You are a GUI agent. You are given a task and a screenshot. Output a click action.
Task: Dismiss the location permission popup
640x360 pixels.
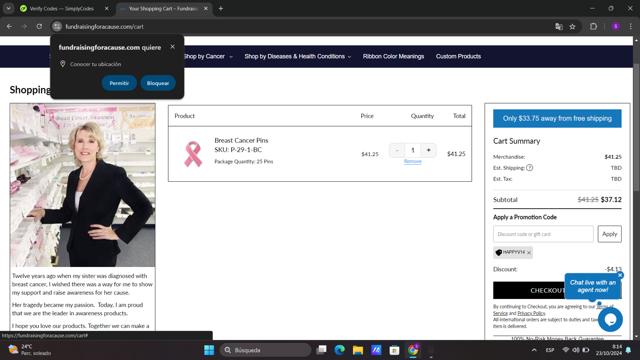click(173, 47)
